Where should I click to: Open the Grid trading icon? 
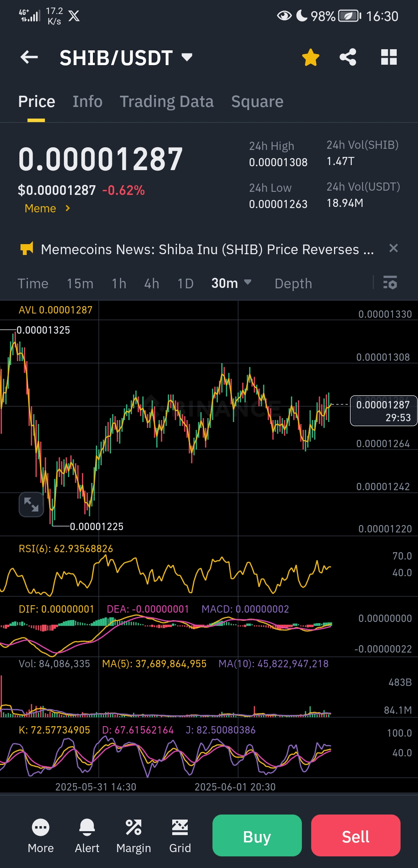180,836
